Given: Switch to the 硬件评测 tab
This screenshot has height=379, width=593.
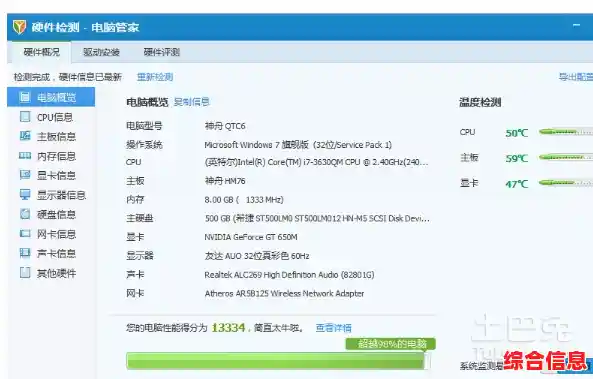Looking at the screenshot, I should click(161, 52).
